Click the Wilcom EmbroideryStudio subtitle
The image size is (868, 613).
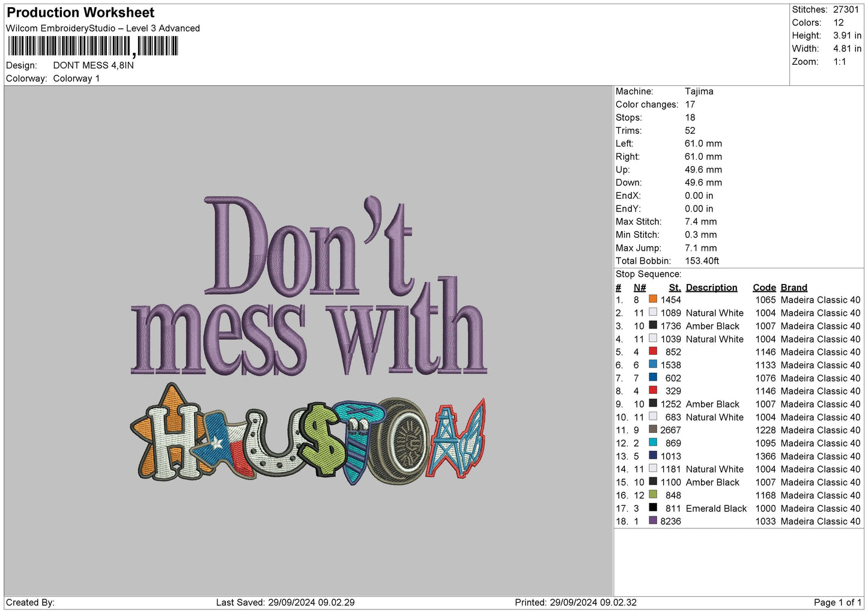tap(103, 28)
